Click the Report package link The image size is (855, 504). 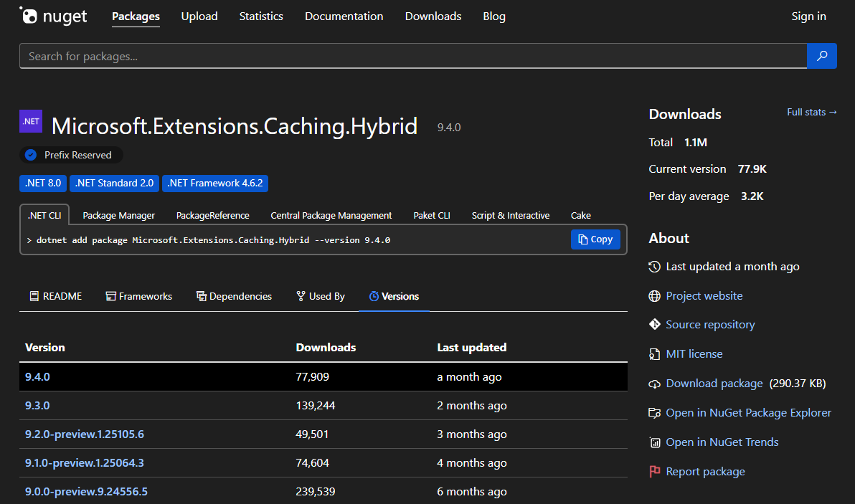click(705, 472)
